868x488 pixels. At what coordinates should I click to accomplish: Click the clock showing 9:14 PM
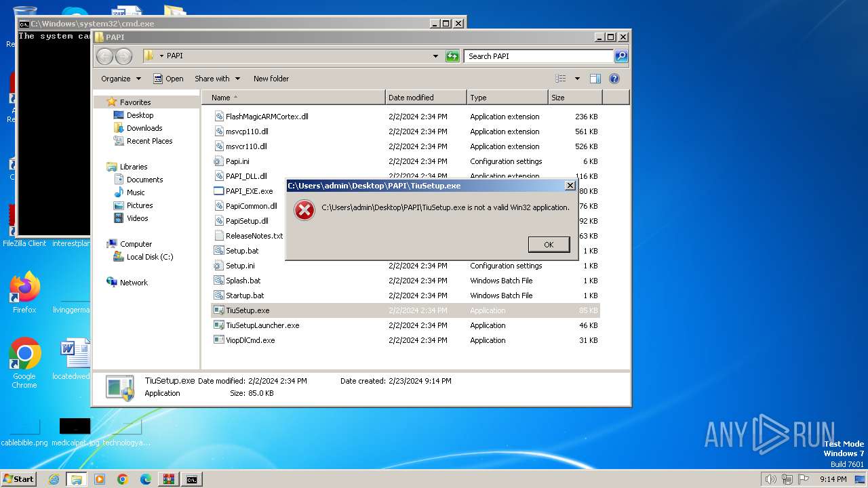(833, 479)
